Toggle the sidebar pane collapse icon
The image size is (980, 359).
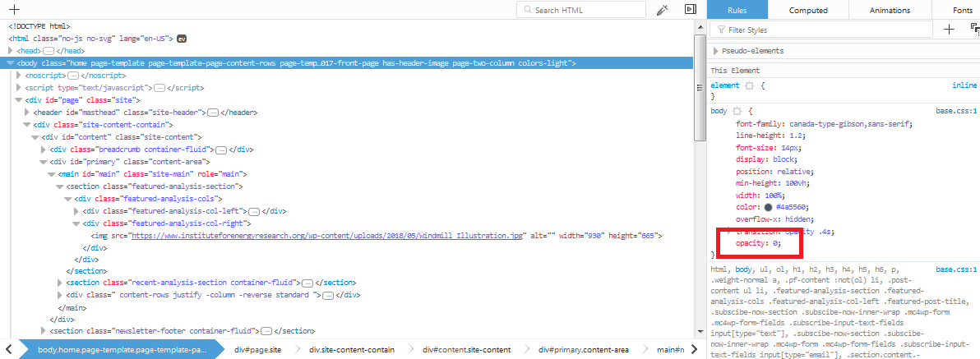coord(690,9)
